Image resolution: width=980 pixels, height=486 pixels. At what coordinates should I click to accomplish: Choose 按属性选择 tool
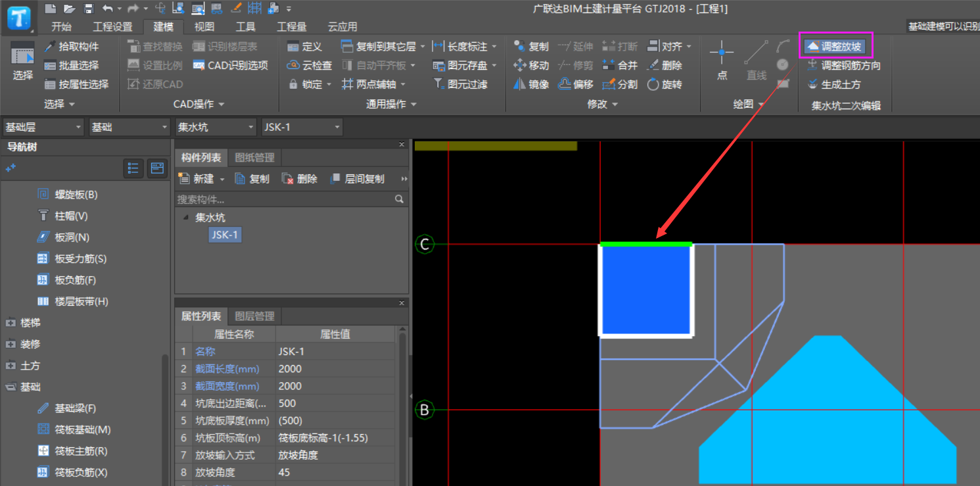[x=76, y=84]
